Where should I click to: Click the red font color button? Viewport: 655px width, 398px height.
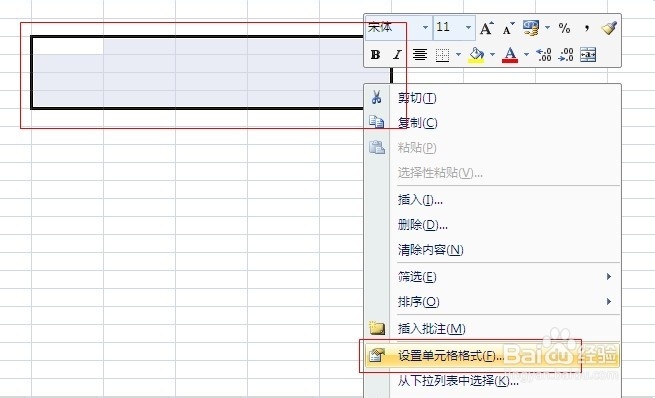coord(510,55)
